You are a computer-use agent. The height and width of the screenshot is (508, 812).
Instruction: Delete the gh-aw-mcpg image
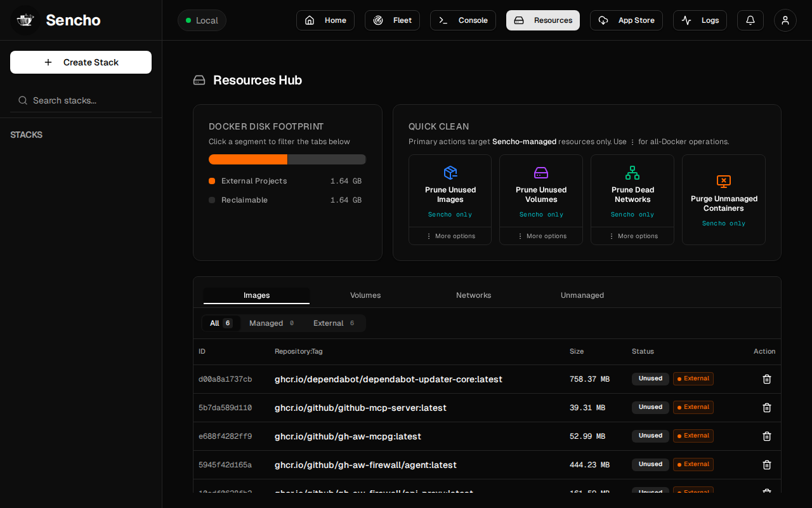[x=767, y=436]
